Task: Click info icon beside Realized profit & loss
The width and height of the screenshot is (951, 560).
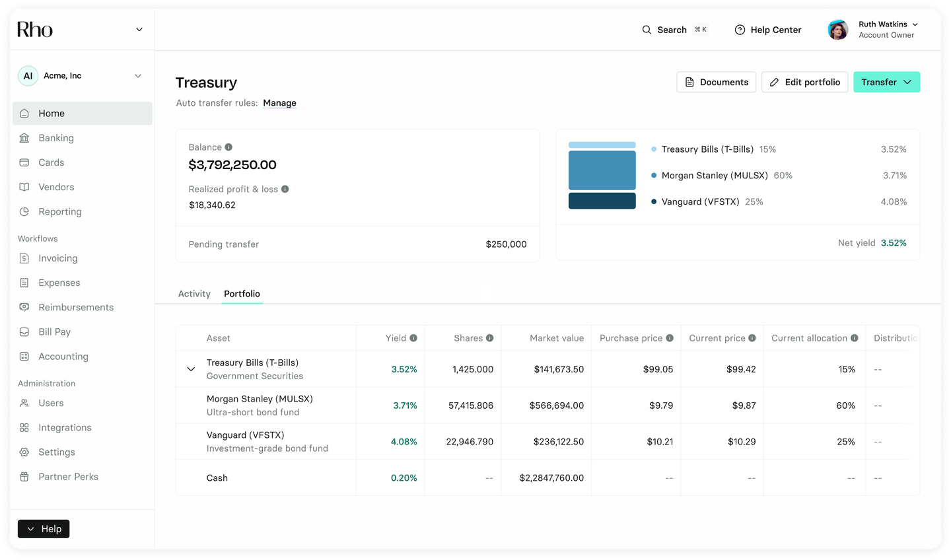Action: pos(285,189)
